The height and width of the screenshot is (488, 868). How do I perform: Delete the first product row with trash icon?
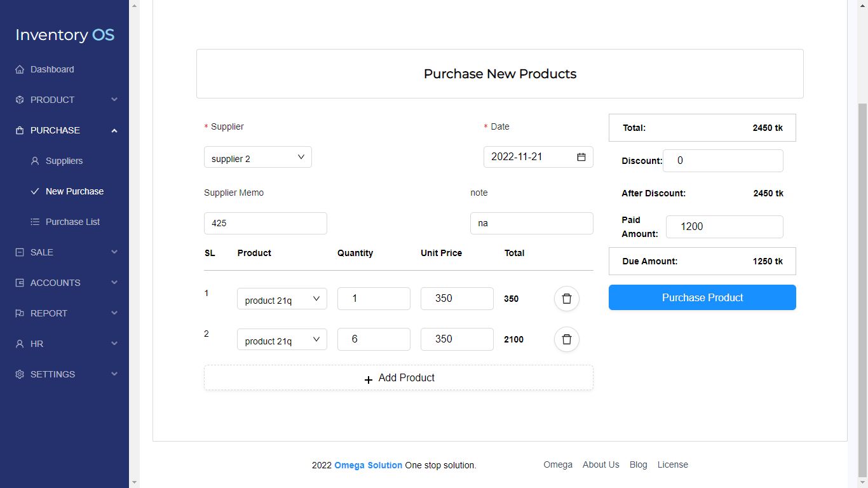566,299
